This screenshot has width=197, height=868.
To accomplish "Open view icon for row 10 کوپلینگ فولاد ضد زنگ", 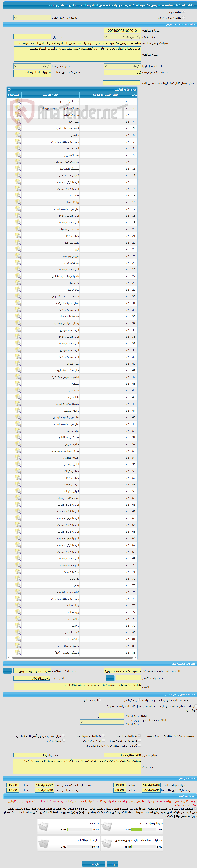I will [x=18, y=162].
